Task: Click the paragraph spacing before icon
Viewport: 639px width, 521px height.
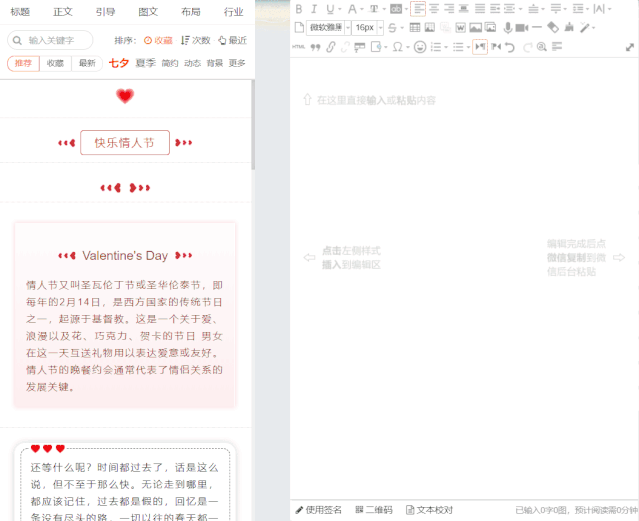Action: [533, 9]
